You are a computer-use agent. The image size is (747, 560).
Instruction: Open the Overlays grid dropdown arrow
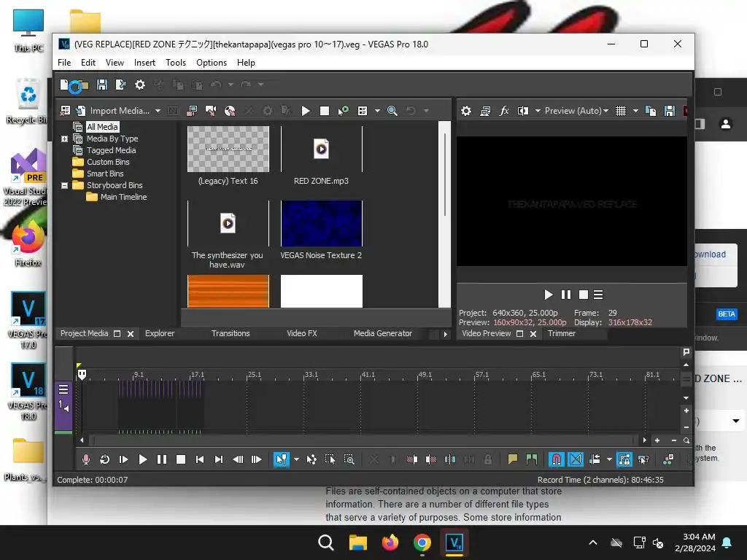point(635,111)
